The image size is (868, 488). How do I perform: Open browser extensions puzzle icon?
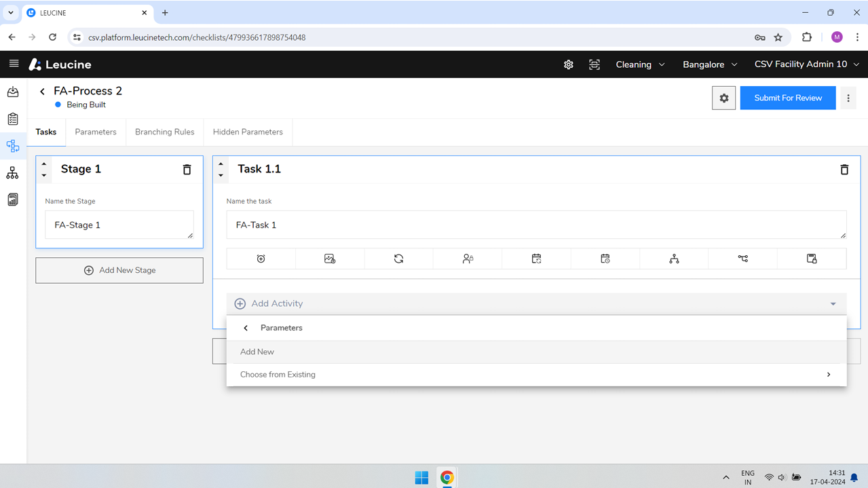[807, 37]
